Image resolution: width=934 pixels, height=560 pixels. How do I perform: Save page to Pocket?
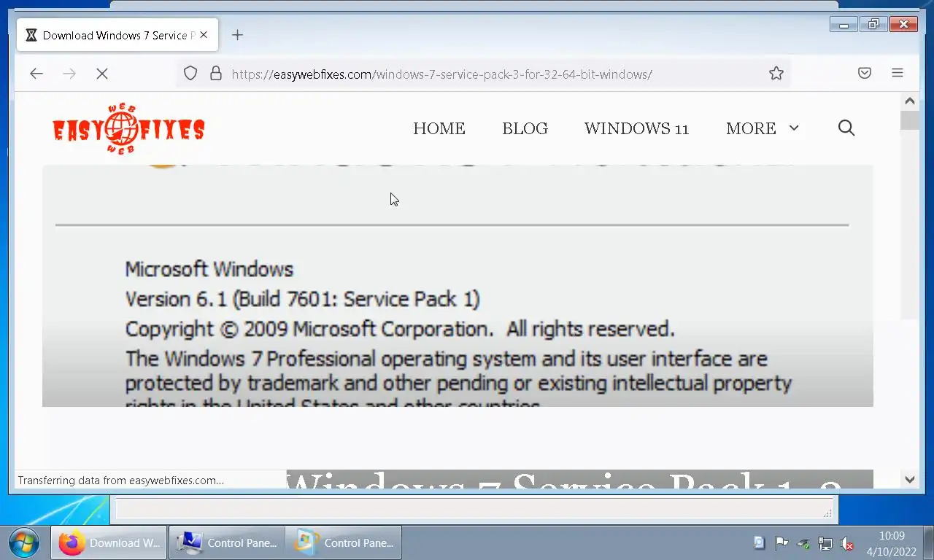[865, 73]
